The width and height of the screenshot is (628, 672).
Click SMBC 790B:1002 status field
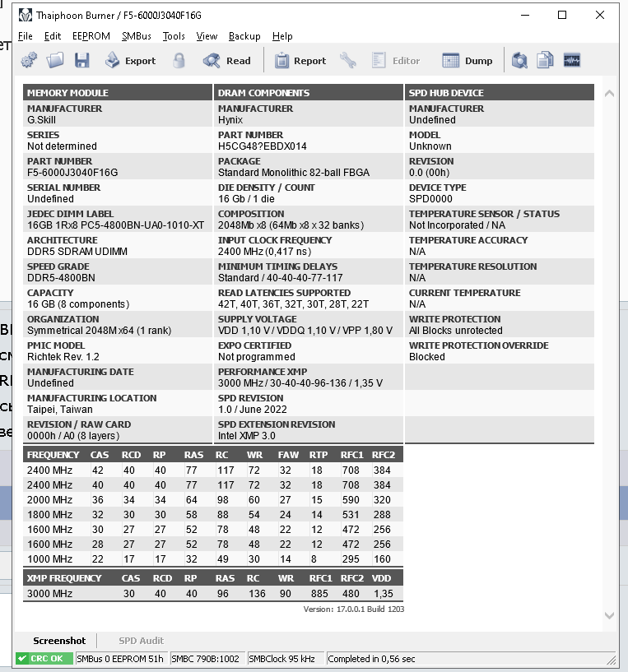(207, 659)
